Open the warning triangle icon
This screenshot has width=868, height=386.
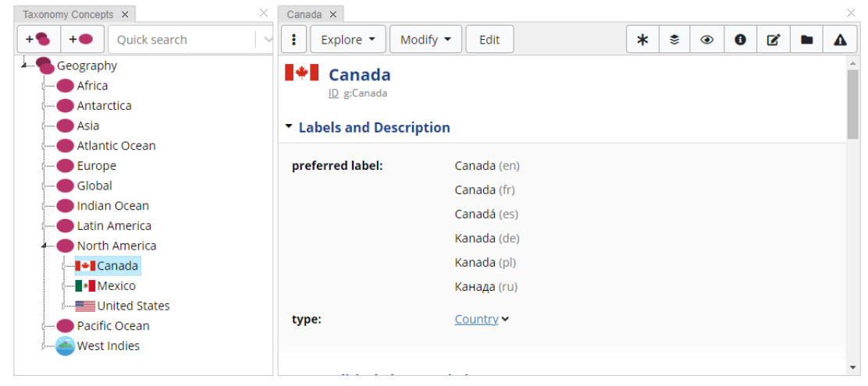840,40
